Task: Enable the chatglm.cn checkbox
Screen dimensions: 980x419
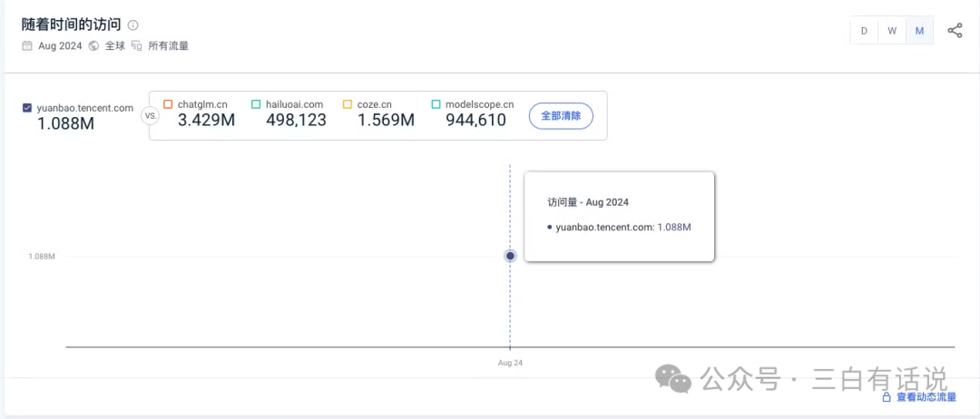Action: click(x=168, y=104)
